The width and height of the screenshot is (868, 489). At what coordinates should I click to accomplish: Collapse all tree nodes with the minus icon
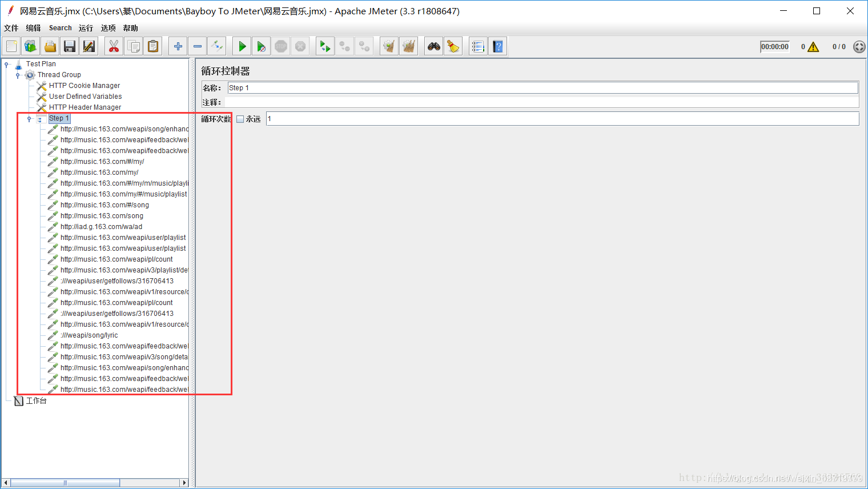tap(198, 46)
